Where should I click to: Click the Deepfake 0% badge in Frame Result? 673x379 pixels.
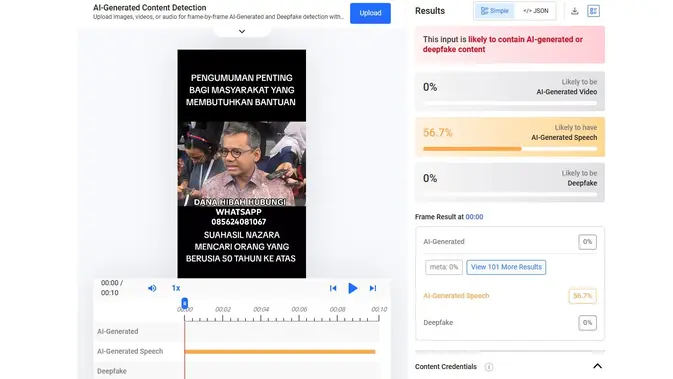(587, 323)
